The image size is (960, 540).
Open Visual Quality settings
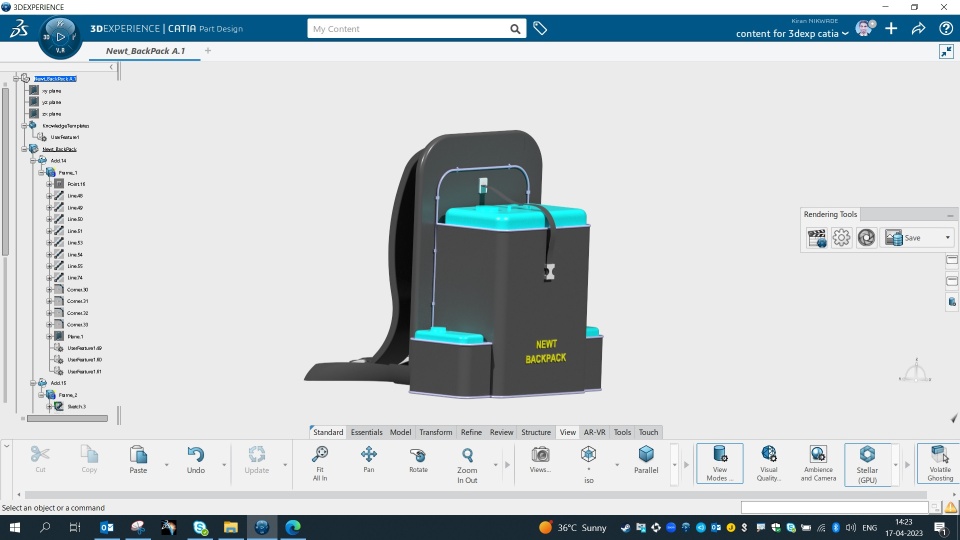coord(768,463)
